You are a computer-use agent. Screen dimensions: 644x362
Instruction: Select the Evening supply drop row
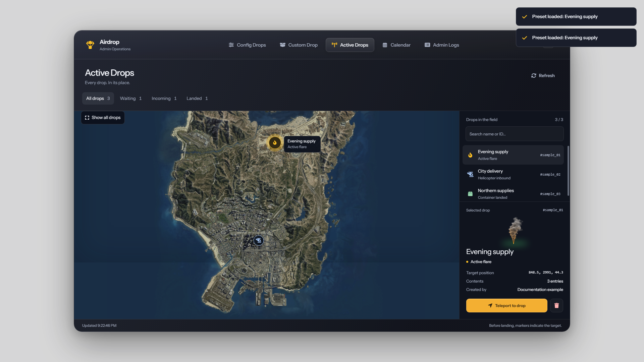pyautogui.click(x=513, y=155)
